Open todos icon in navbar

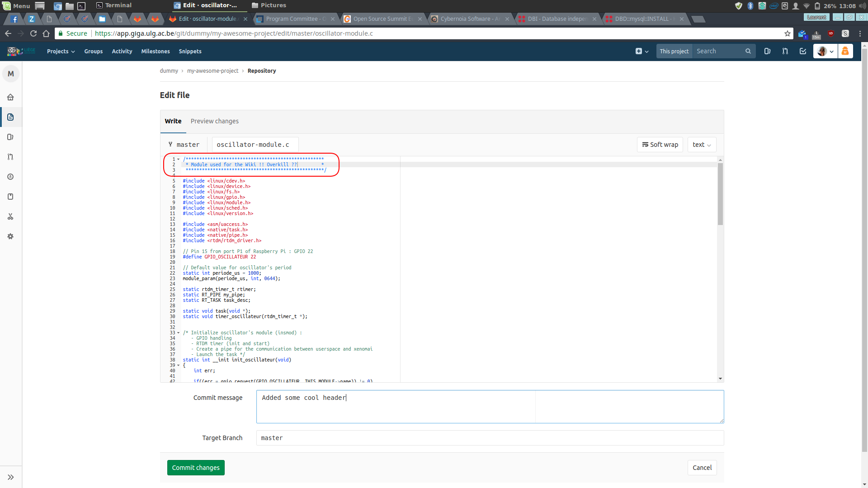[x=803, y=51]
